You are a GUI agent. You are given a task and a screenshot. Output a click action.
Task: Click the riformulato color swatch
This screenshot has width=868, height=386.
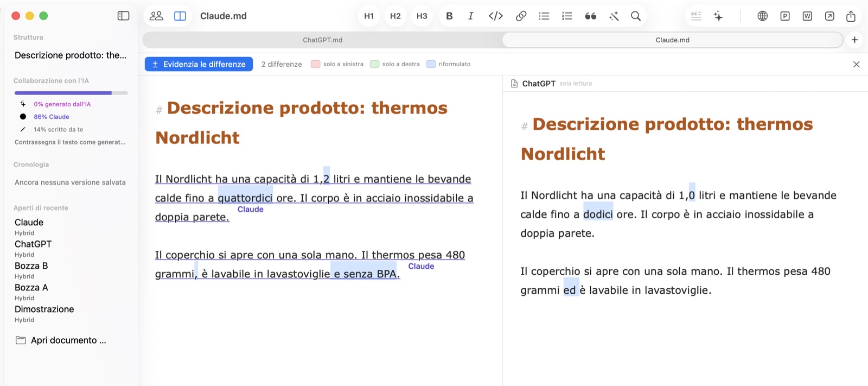(431, 64)
